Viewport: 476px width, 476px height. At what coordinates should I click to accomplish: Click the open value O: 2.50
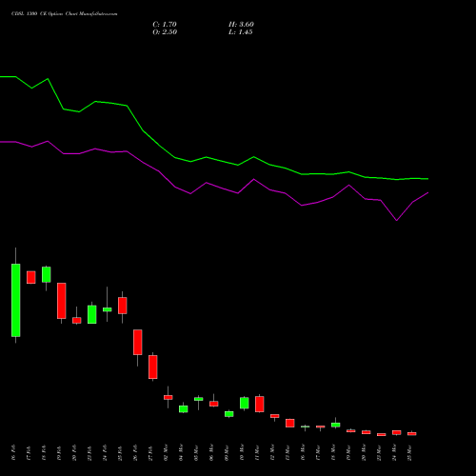[x=165, y=32]
